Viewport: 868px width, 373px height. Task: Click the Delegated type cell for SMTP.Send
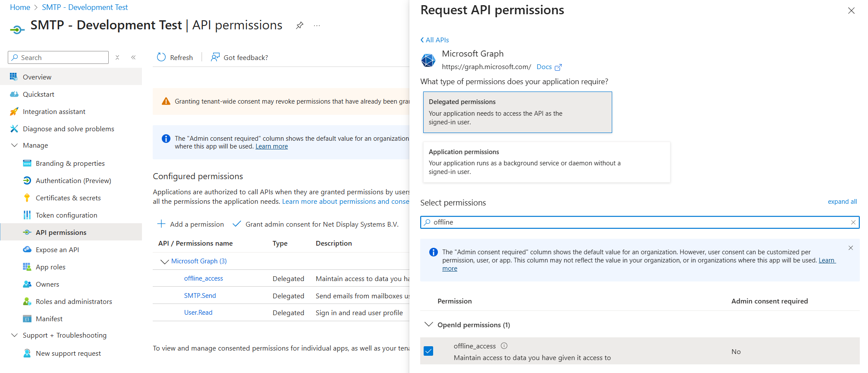tap(288, 296)
